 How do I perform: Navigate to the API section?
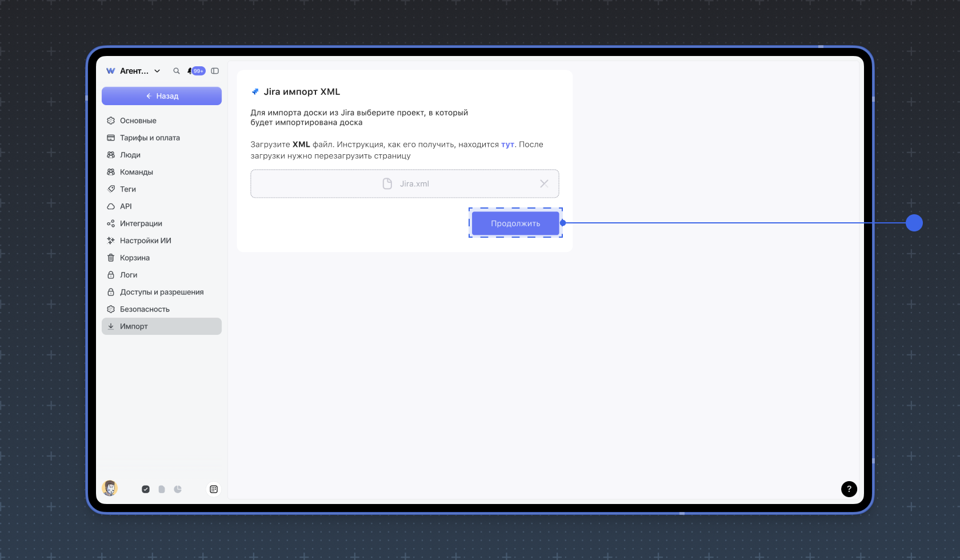point(162,206)
